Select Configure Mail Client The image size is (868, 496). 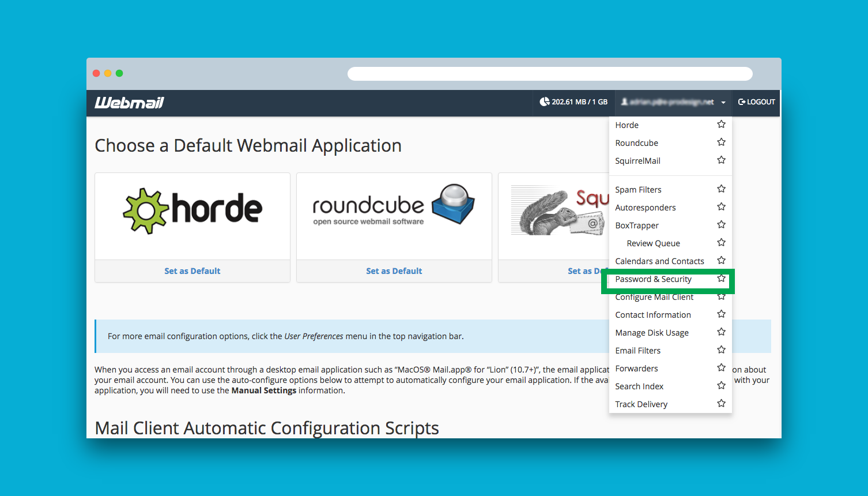[x=654, y=297]
